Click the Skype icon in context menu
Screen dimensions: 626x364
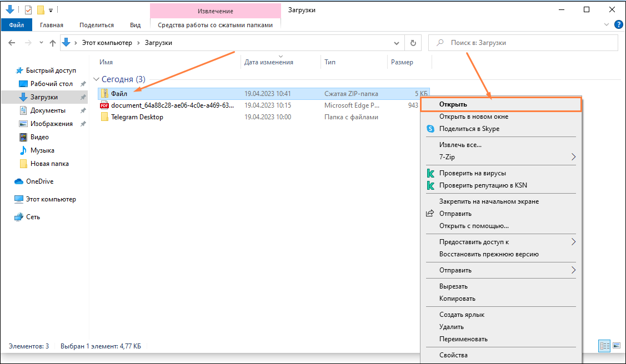click(x=430, y=129)
